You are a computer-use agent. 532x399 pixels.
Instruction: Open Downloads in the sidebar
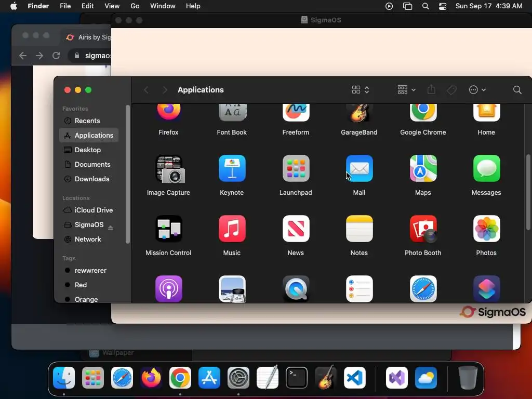point(89,179)
